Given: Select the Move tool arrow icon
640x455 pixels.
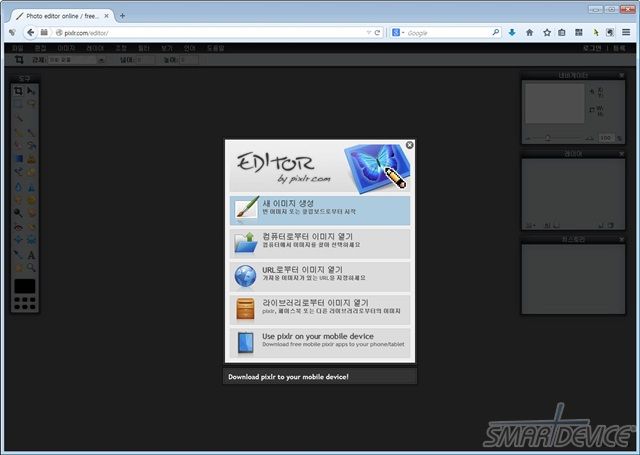Looking at the screenshot, I should (x=31, y=91).
